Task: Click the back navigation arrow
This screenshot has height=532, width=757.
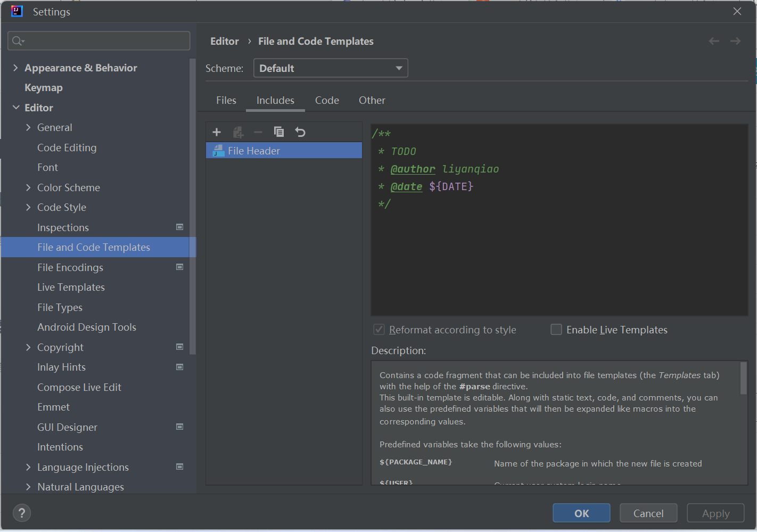Action: [x=714, y=41]
